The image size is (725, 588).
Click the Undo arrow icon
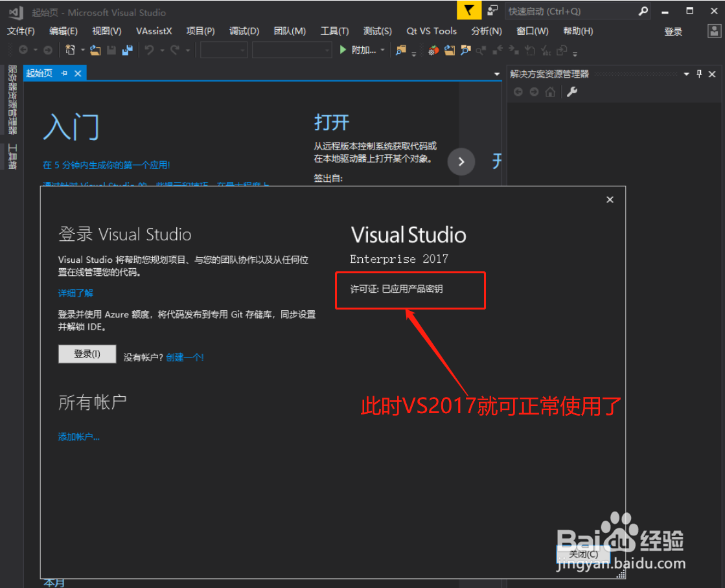click(x=149, y=50)
